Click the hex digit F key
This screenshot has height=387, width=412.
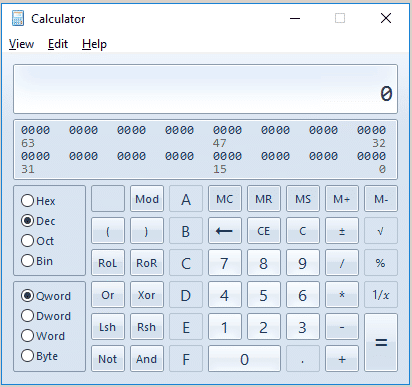[186, 359]
